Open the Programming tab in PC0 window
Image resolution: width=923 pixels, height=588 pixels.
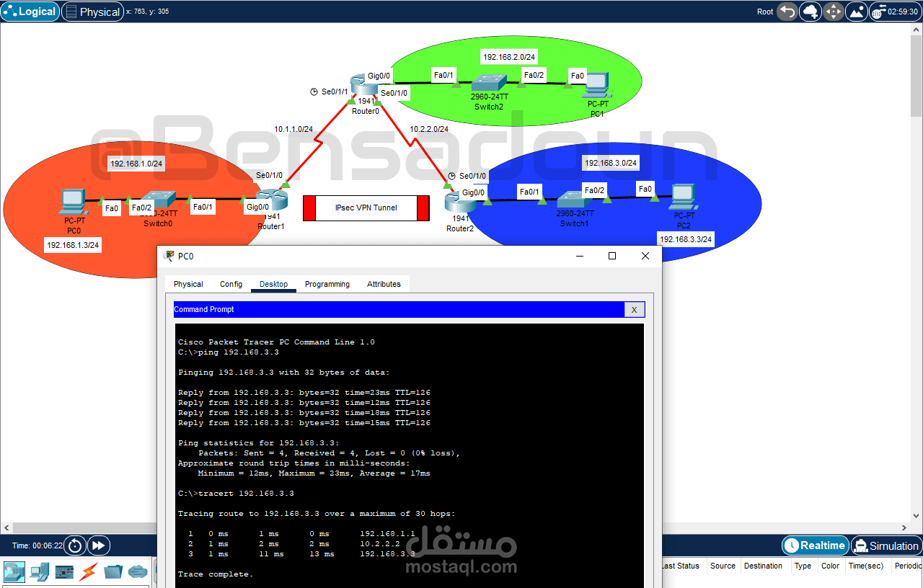[x=327, y=284]
